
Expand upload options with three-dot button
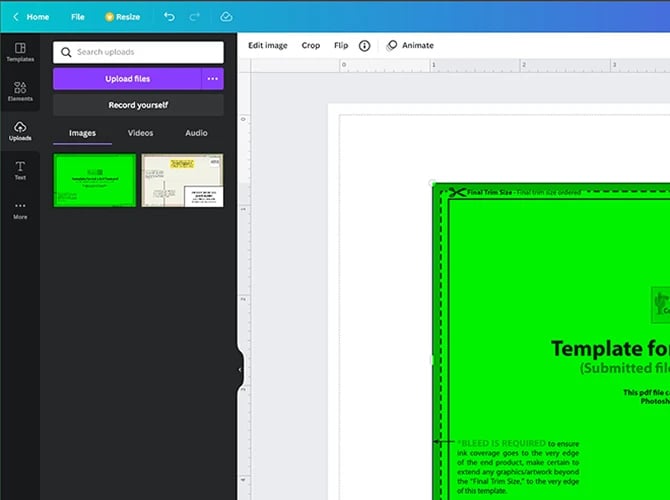coord(212,79)
